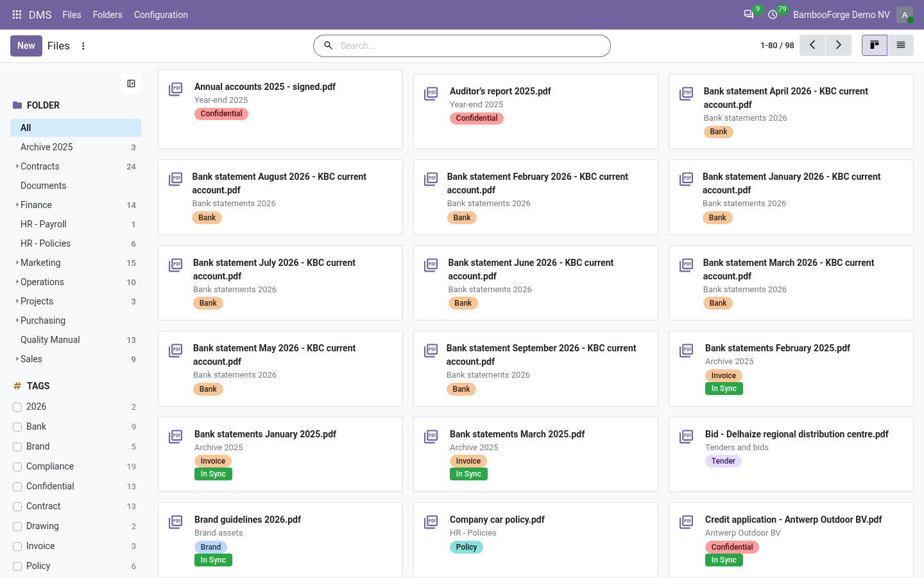Open the Configuration menu

coord(161,15)
